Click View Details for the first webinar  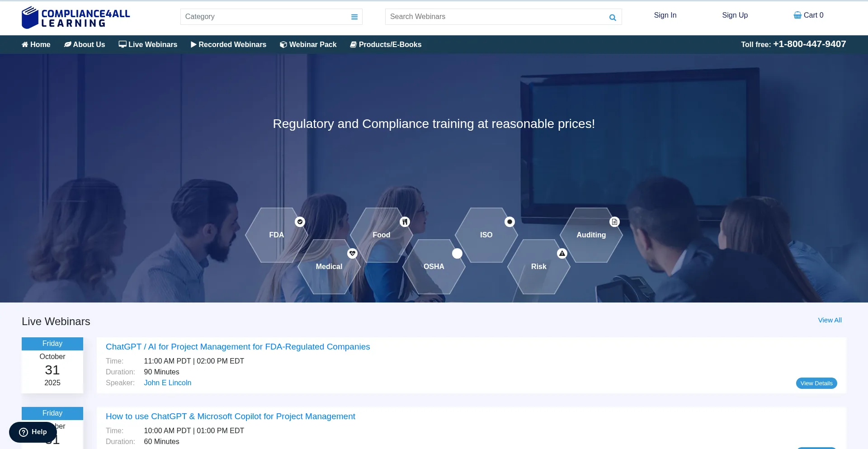pyautogui.click(x=816, y=383)
